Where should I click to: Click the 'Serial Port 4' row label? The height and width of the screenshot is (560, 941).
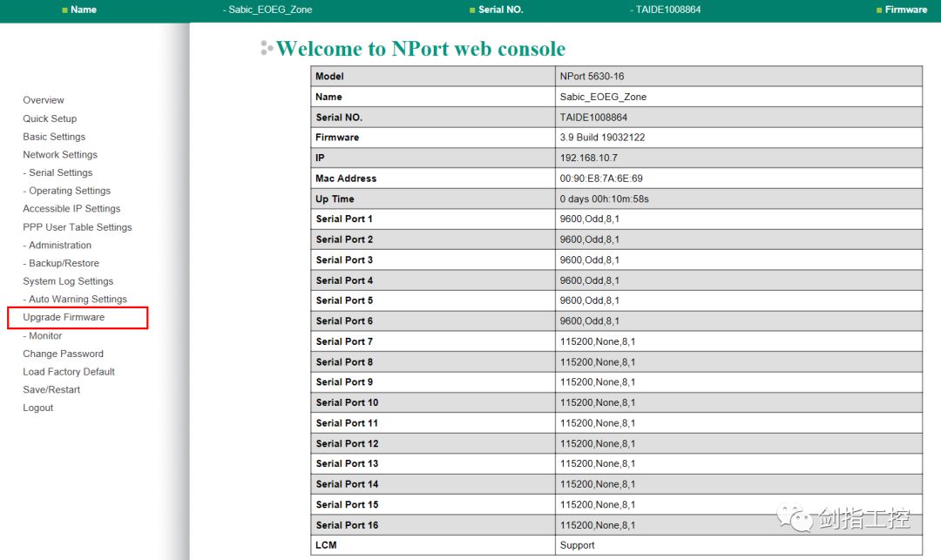click(x=344, y=280)
